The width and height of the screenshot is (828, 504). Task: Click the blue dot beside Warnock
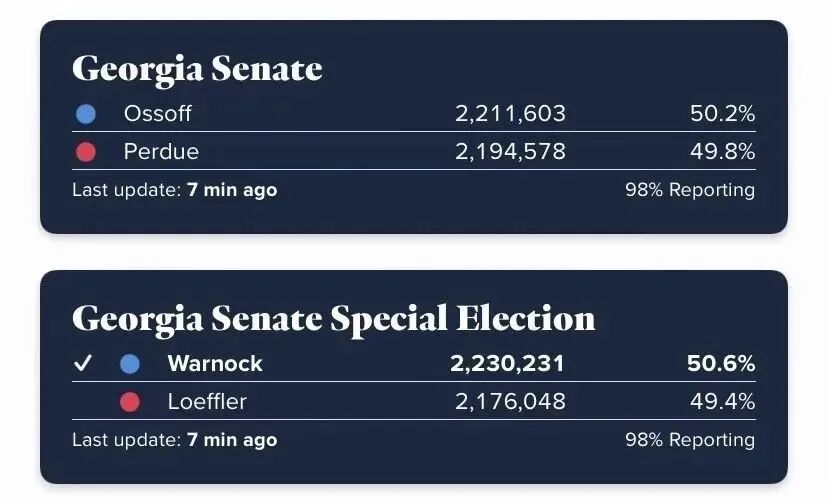130,364
